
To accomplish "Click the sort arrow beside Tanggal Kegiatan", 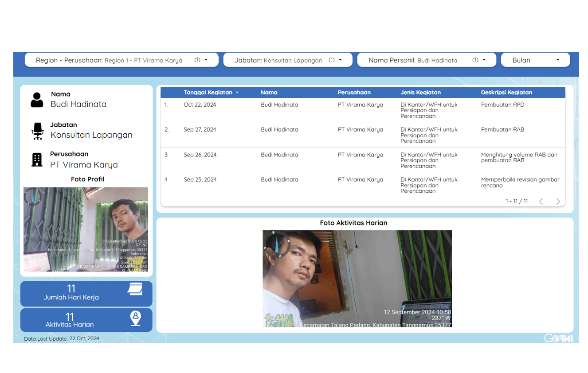I will tap(237, 93).
